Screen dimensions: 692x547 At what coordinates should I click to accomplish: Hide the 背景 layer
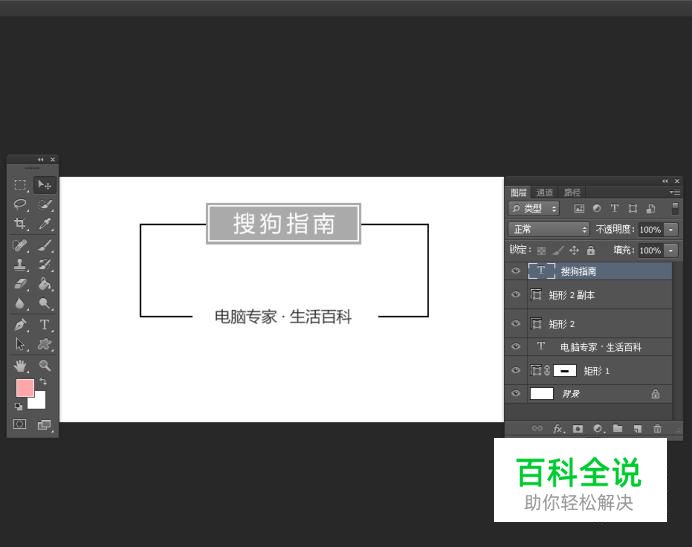click(x=515, y=393)
